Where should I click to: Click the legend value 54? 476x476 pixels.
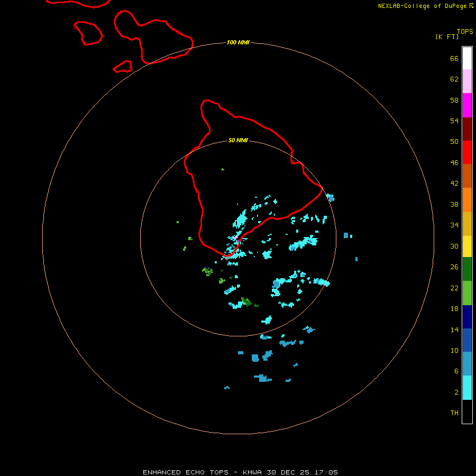point(454,121)
